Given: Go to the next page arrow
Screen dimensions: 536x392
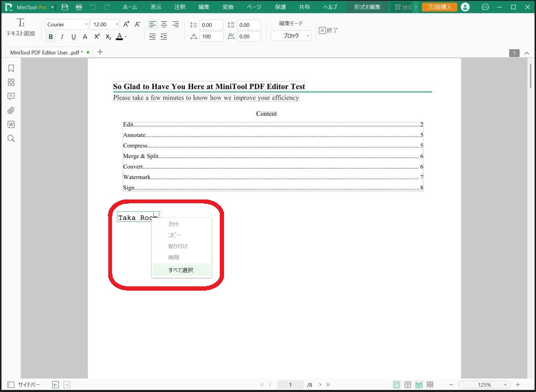Looking at the screenshot, I should (320, 385).
